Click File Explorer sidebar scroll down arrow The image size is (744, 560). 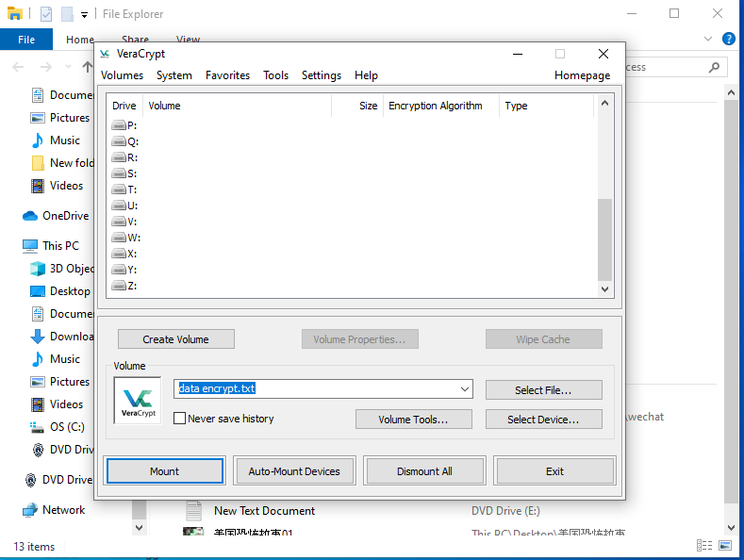click(x=139, y=527)
